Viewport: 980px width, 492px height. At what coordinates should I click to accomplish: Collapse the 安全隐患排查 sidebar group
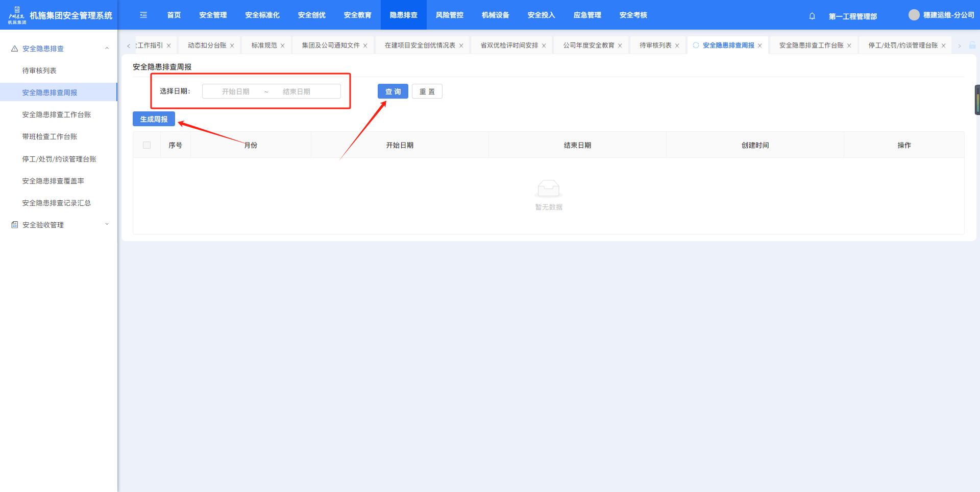(x=107, y=49)
